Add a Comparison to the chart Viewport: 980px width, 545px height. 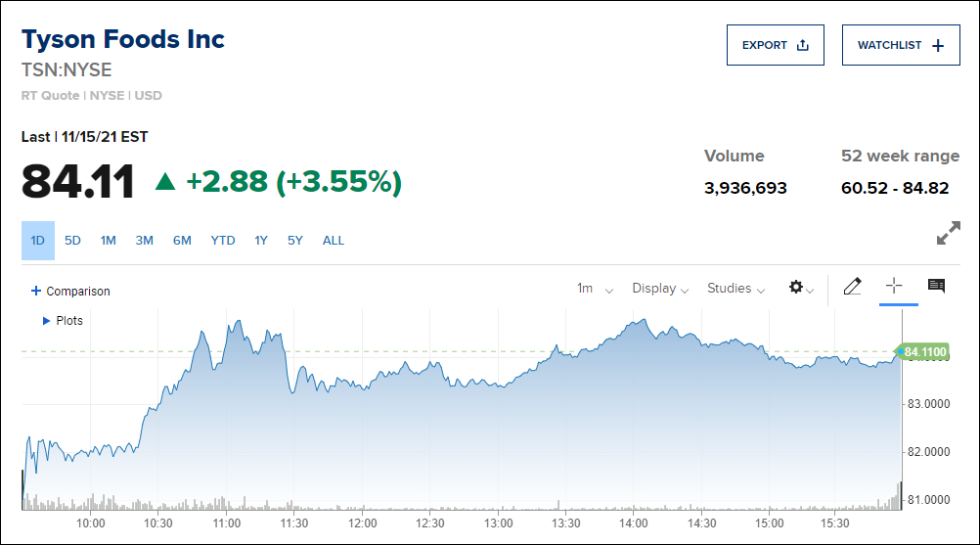click(x=70, y=292)
